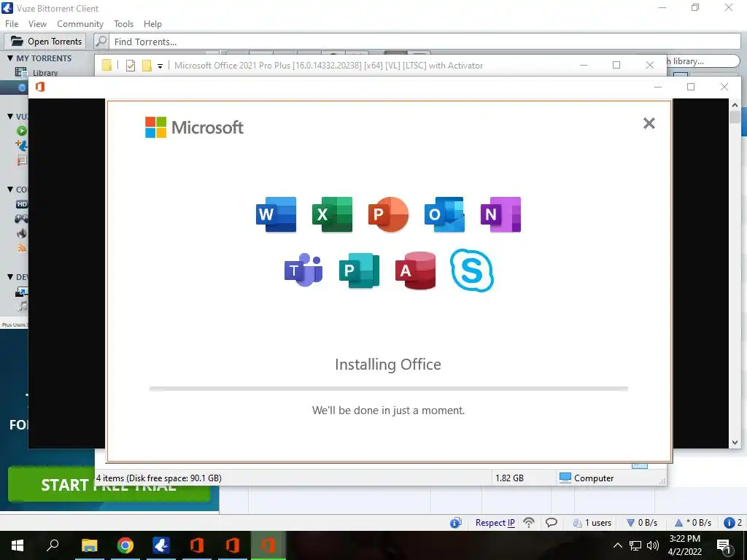Click the Library item in Vuze sidebar
Viewport: 747px width, 560px height.
[x=45, y=73]
